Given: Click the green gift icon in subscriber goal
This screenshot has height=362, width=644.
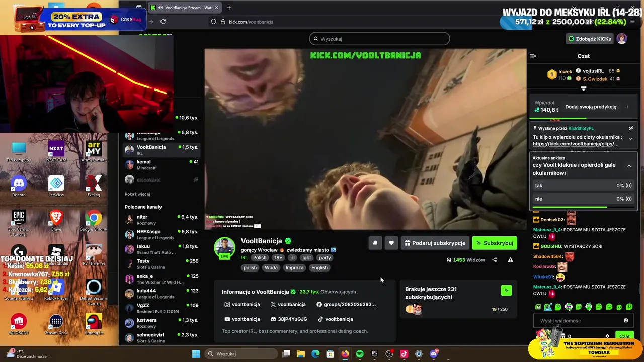Looking at the screenshot, I should pos(507,290).
